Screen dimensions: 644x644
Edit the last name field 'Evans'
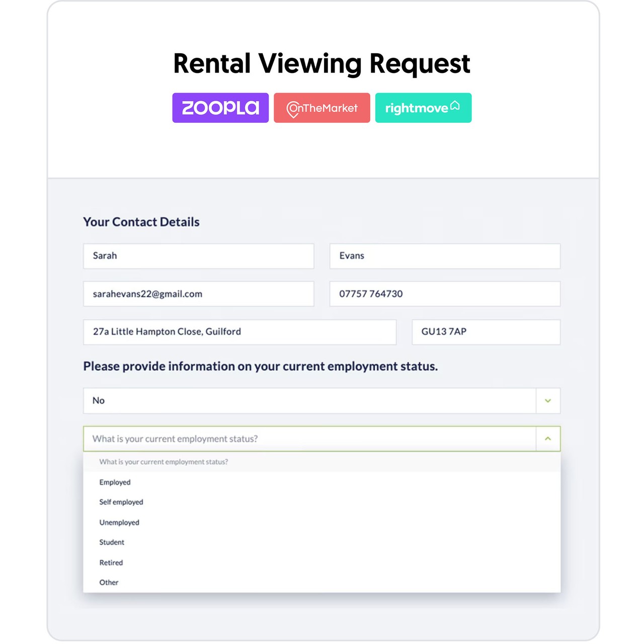point(445,256)
